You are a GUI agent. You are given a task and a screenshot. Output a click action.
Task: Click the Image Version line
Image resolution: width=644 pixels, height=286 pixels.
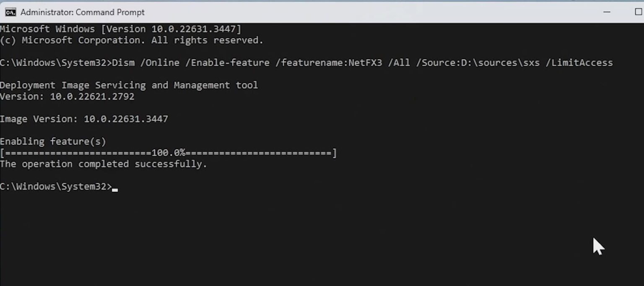pyautogui.click(x=84, y=119)
